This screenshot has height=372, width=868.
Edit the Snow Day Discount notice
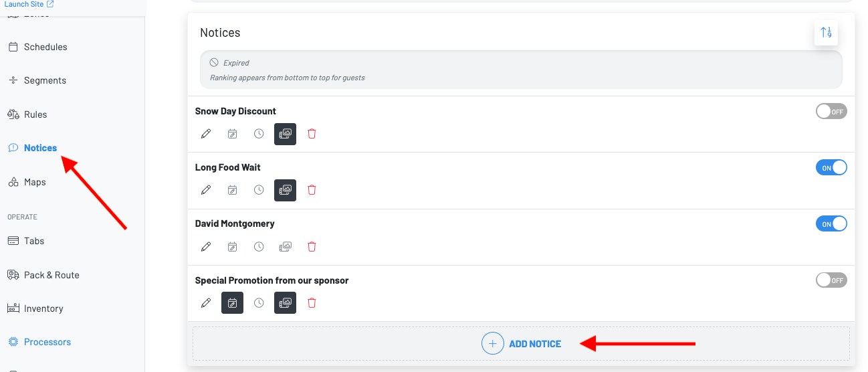tap(206, 134)
